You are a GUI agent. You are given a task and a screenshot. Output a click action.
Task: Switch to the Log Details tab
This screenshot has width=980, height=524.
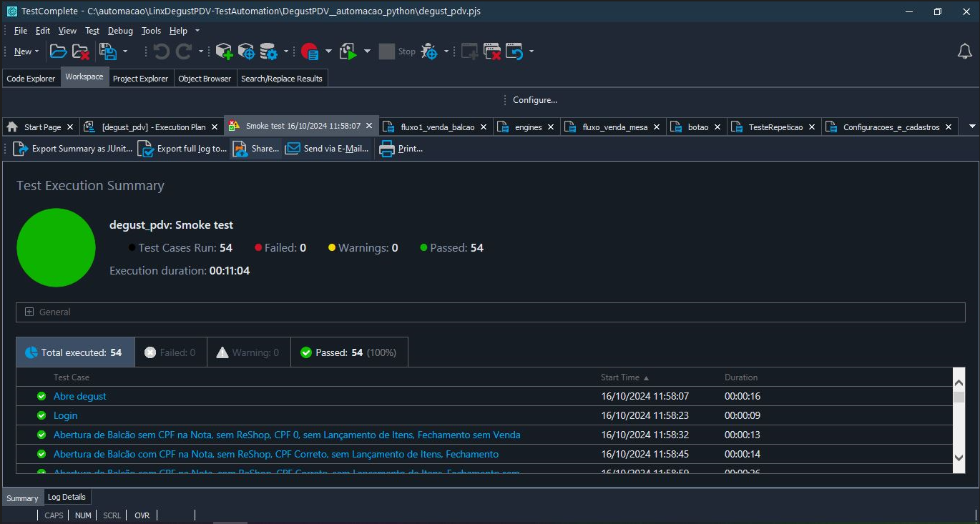67,497
